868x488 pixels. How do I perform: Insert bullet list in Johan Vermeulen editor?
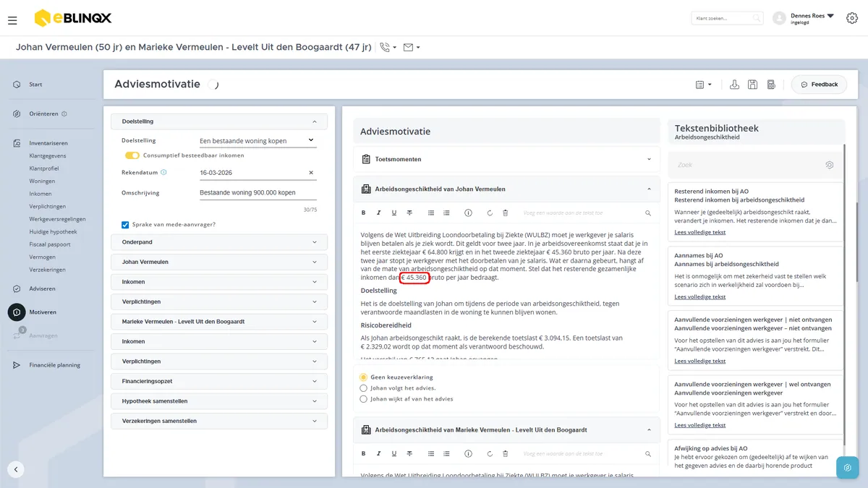click(431, 213)
